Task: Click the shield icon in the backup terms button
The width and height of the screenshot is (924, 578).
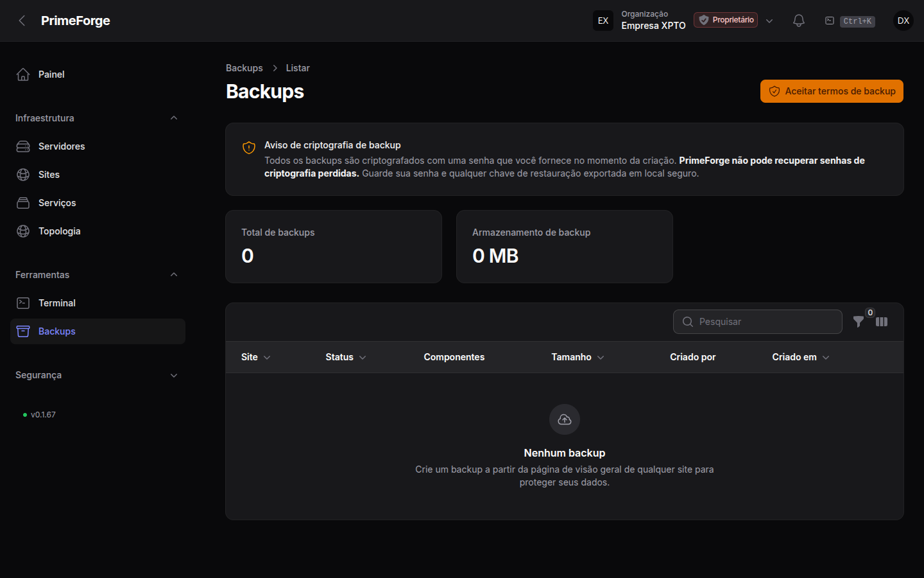Action: coord(774,91)
